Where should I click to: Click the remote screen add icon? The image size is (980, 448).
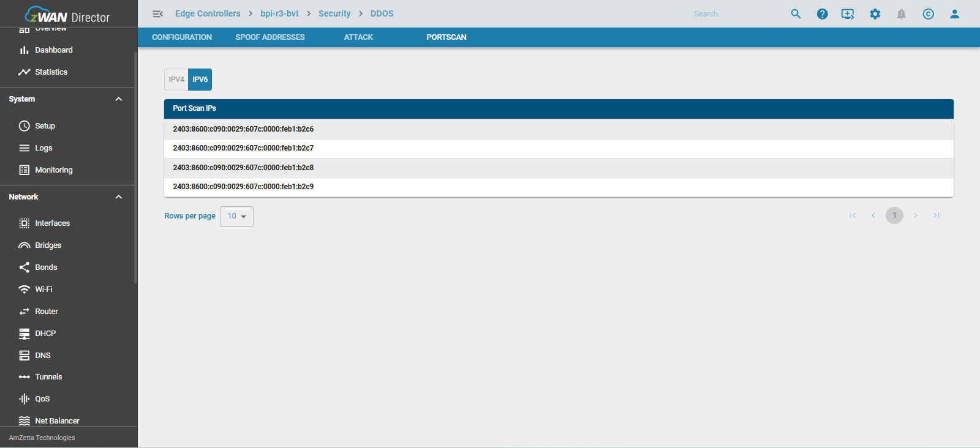point(848,13)
